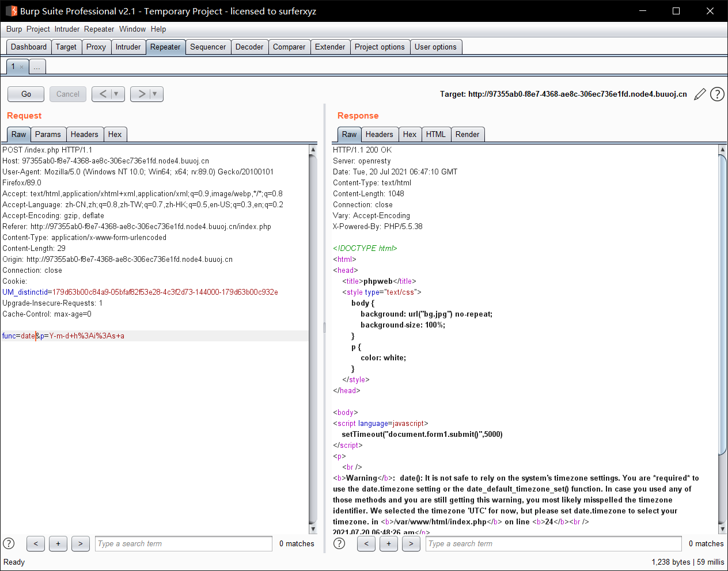Switch to the Proxy tab
Image resolution: width=728 pixels, height=571 pixels.
96,47
